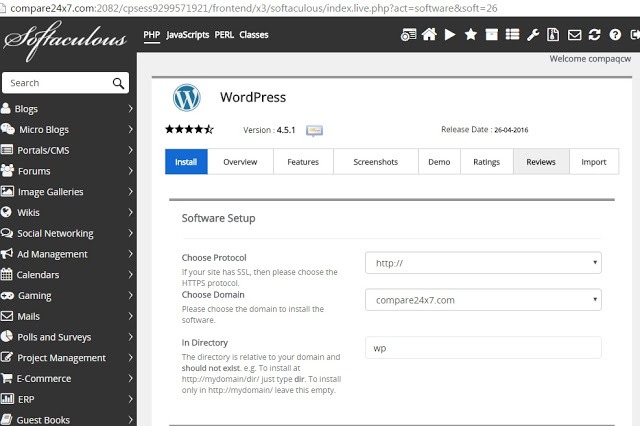Screen dimensions: 640x426
Task: Click the In Directory text field
Action: tap(483, 348)
